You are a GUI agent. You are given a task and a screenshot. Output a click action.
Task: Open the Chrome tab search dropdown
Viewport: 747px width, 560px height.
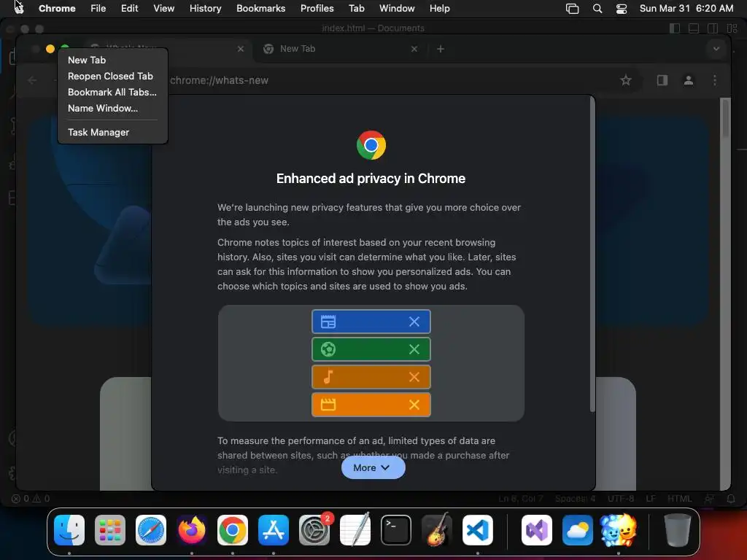coord(716,49)
